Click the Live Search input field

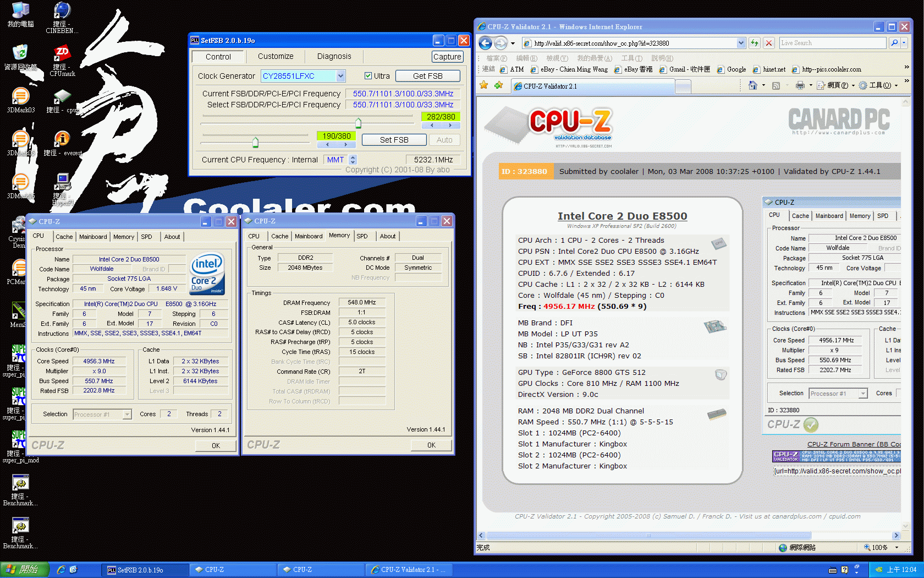pos(832,43)
